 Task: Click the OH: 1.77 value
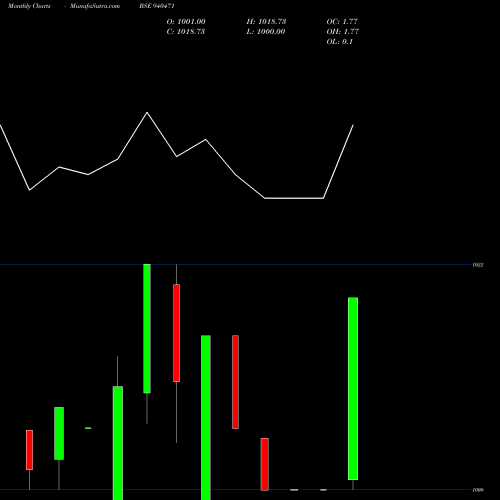(x=343, y=32)
